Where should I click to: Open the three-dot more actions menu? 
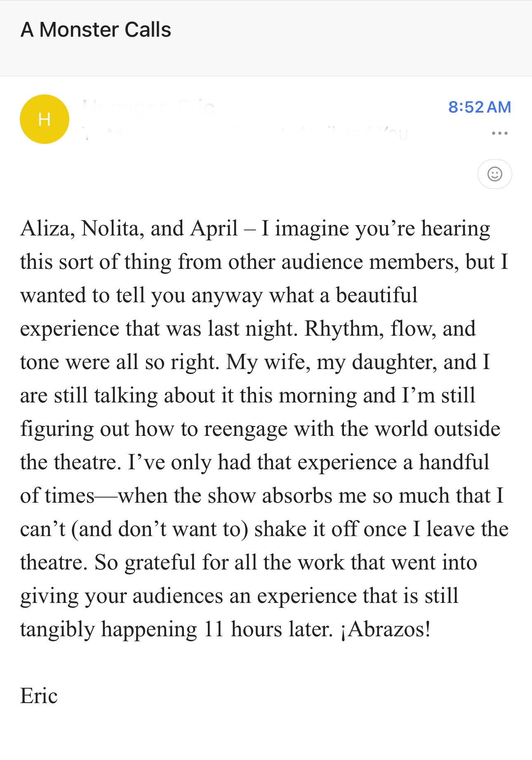pyautogui.click(x=499, y=133)
